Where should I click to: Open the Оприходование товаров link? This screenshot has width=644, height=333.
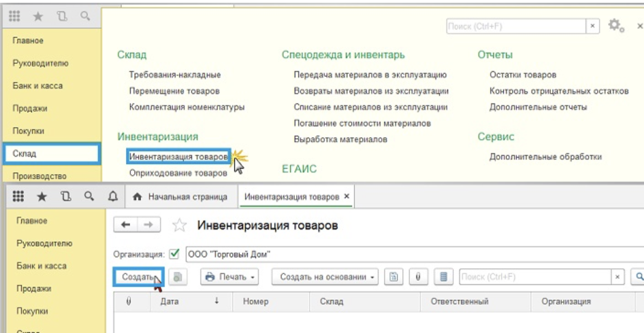tap(178, 173)
